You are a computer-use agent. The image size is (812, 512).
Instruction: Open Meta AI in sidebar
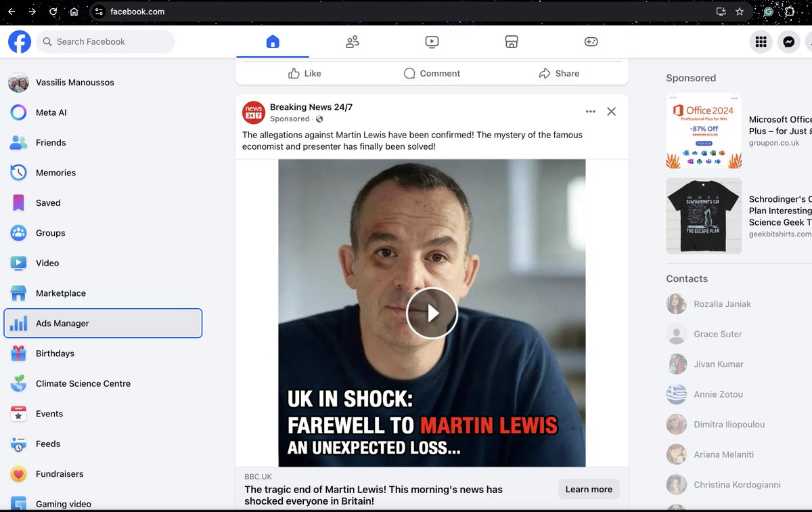point(103,112)
